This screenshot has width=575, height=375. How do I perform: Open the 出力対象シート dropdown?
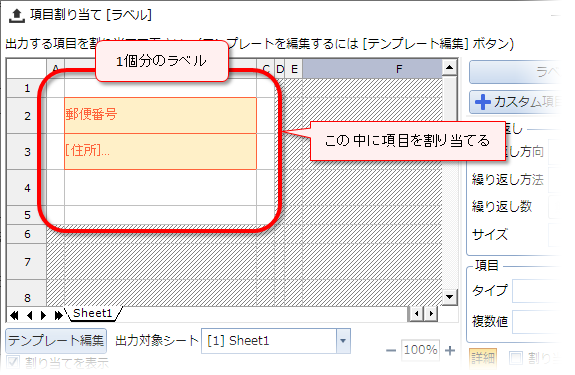343,341
